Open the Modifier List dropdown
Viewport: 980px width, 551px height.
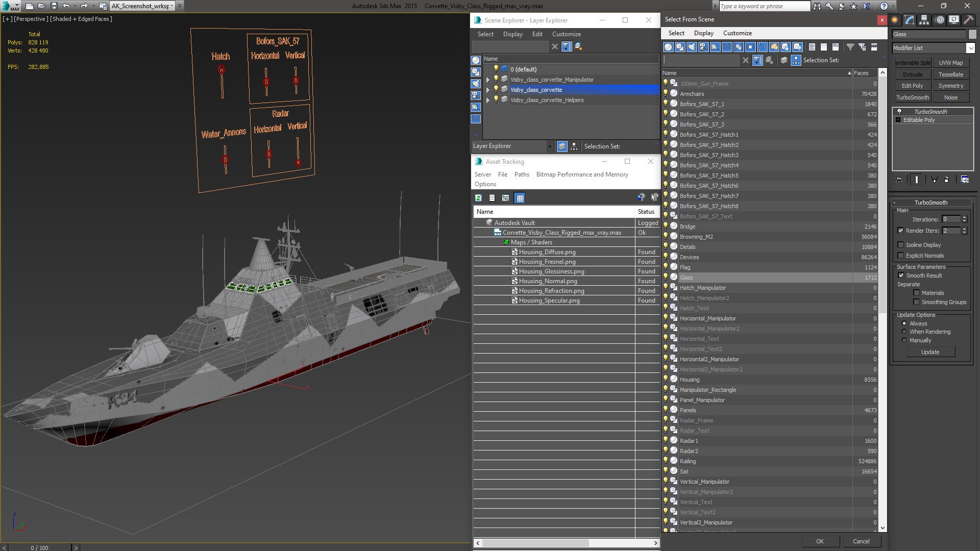[970, 48]
